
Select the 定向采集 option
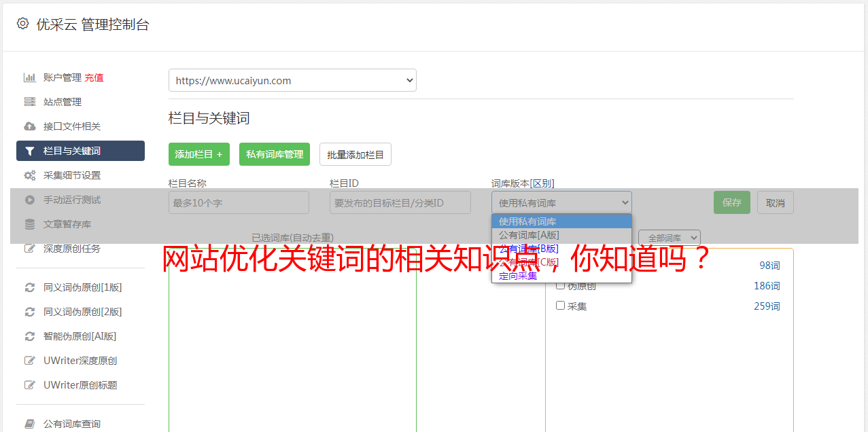point(561,276)
